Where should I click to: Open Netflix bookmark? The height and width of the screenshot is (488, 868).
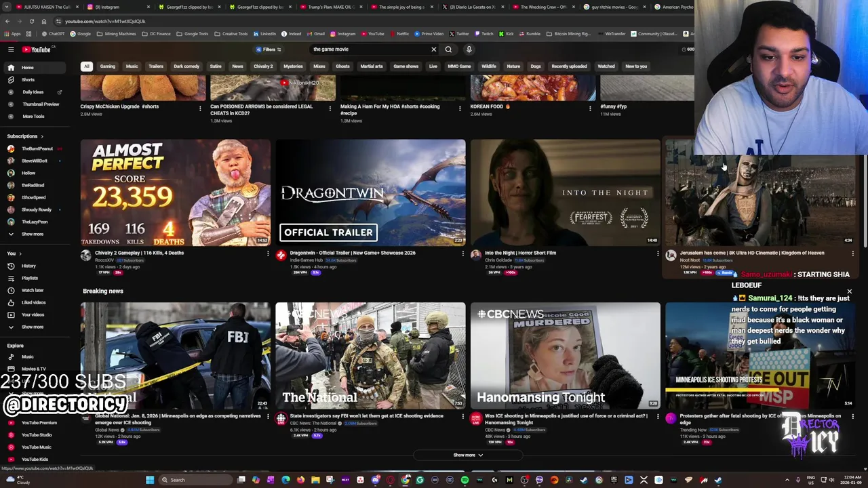pos(400,34)
